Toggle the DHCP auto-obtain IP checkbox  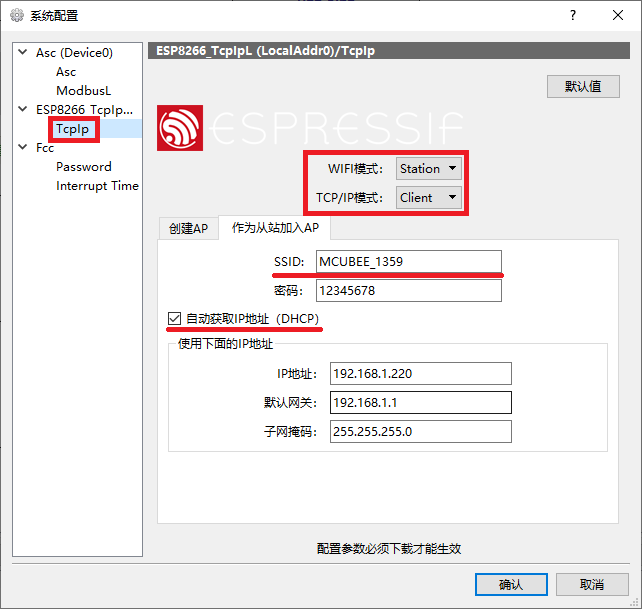point(175,318)
